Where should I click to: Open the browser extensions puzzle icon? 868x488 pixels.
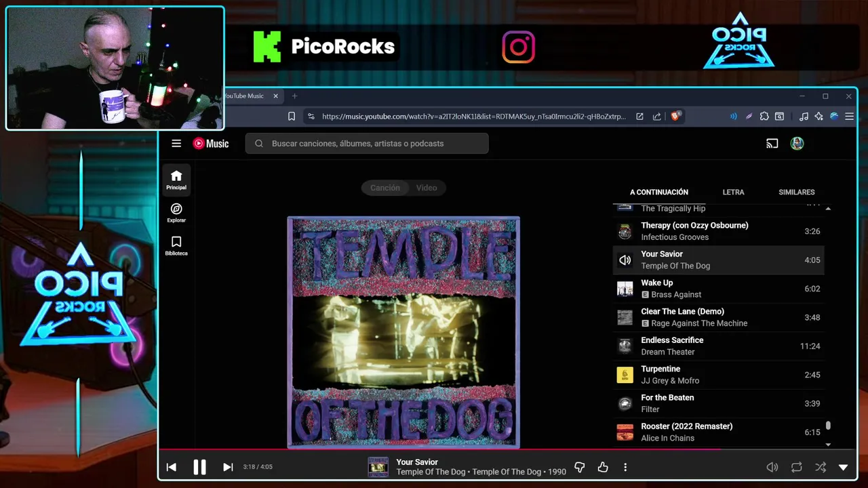pyautogui.click(x=764, y=117)
